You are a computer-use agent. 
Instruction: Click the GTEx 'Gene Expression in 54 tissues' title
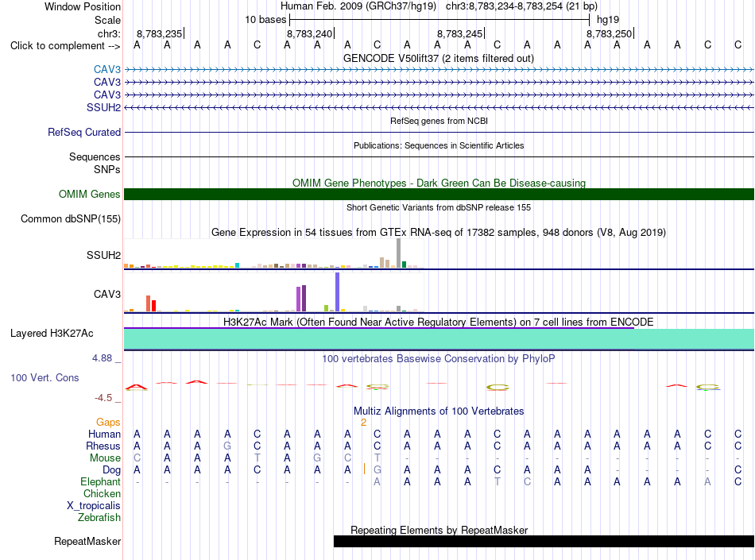tap(439, 233)
